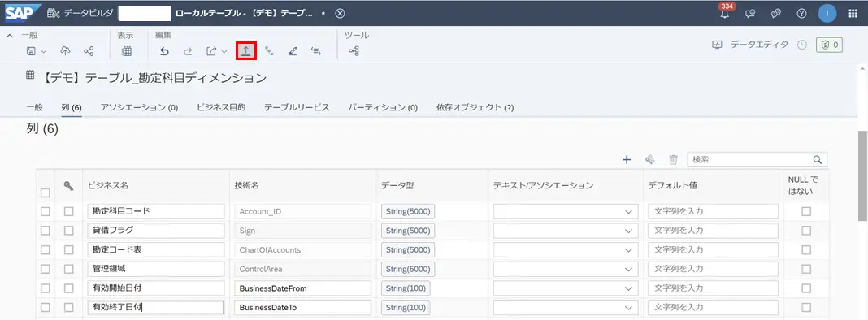Viewport: 868px width, 320px height.
Task: Click the default value field for Sign row
Action: point(713,231)
